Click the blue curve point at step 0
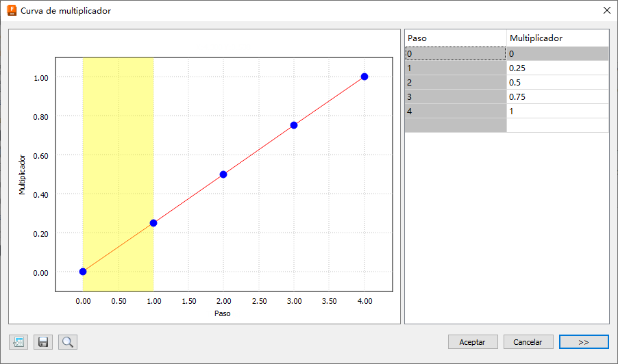 pos(83,272)
